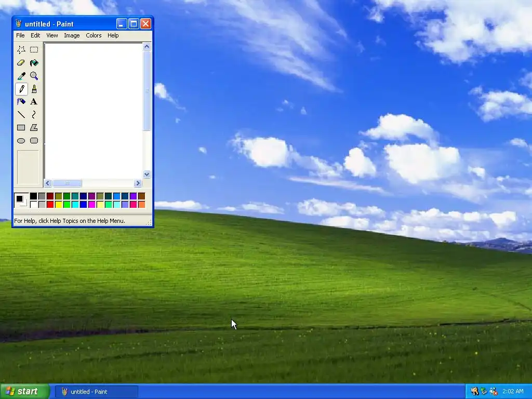Pick the Fill With Color bucket tool
The height and width of the screenshot is (399, 532).
[x=34, y=63]
